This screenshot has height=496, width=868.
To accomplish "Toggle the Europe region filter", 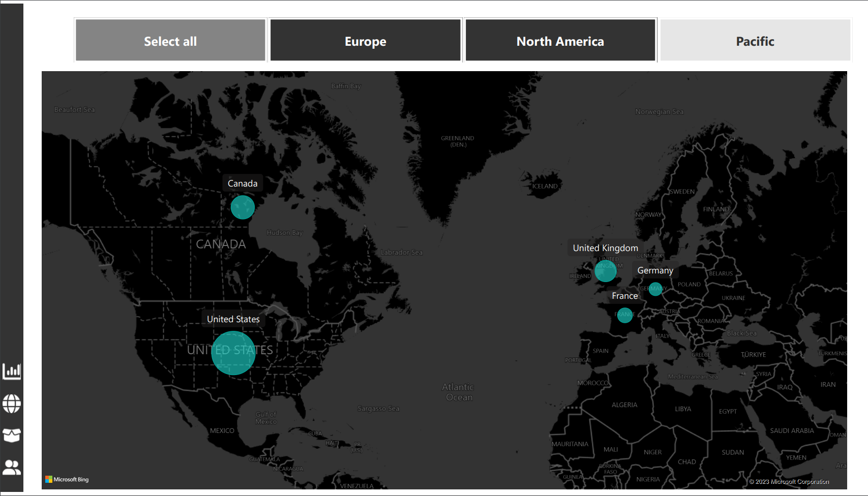I will point(365,41).
